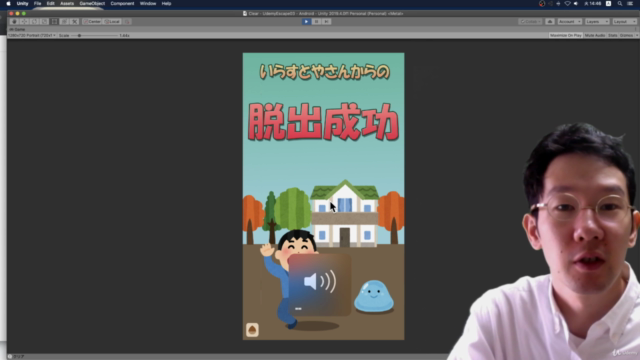Toggle the Stats overlay
Image resolution: width=640 pixels, height=360 pixels.
pyautogui.click(x=612, y=36)
